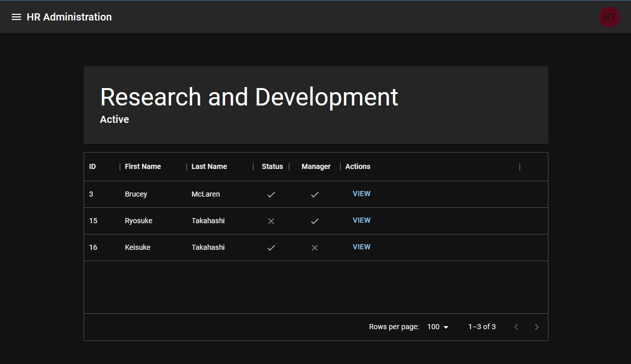This screenshot has height=364, width=631.
Task: Click Keisuke's Status checkmark icon
Action: tap(271, 247)
